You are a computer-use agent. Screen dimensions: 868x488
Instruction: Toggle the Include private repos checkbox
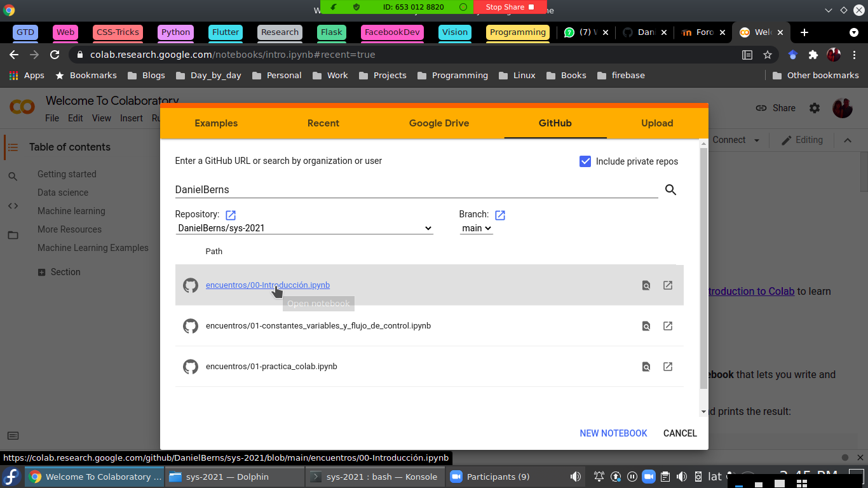coord(585,161)
